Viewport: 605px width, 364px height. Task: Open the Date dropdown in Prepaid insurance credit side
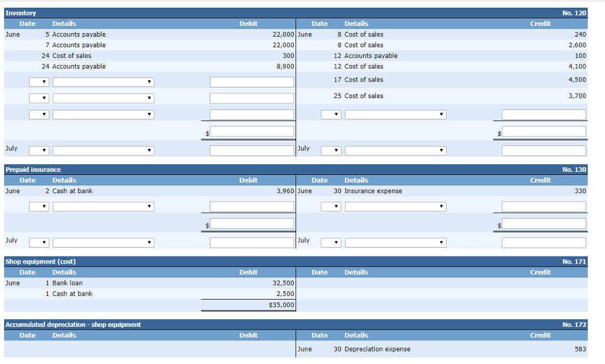pos(331,206)
